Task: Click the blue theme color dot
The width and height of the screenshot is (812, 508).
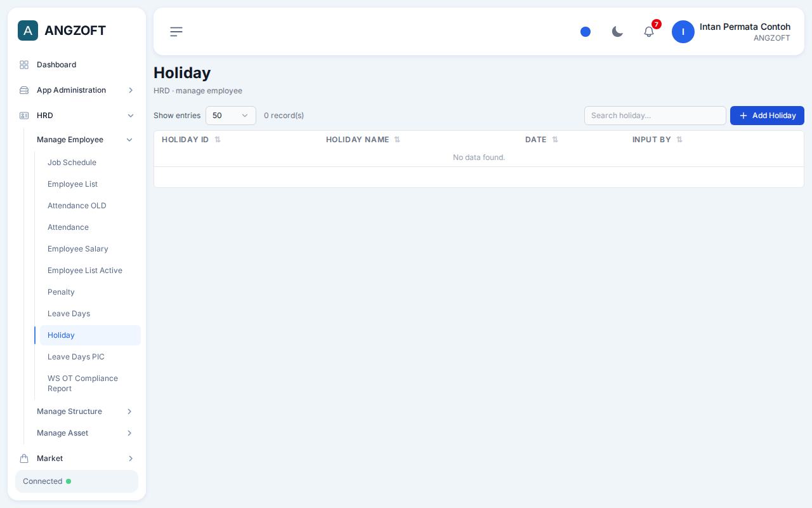Action: [x=586, y=32]
